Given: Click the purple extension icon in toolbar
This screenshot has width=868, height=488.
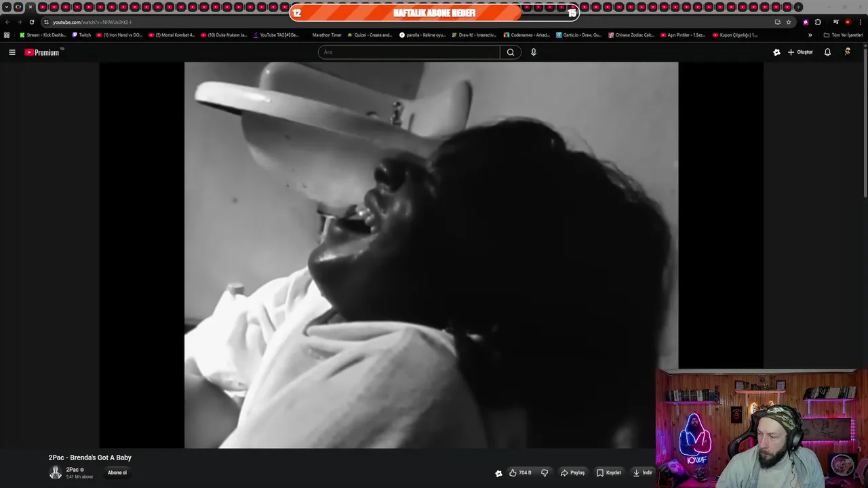Looking at the screenshot, I should coord(806,22).
